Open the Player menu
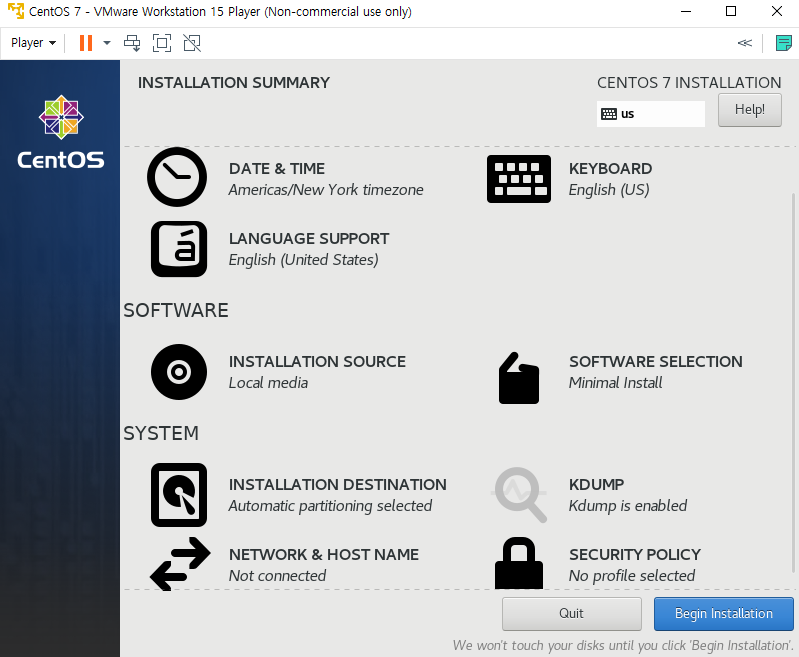Viewport: 799px width, 657px height. 33,43
